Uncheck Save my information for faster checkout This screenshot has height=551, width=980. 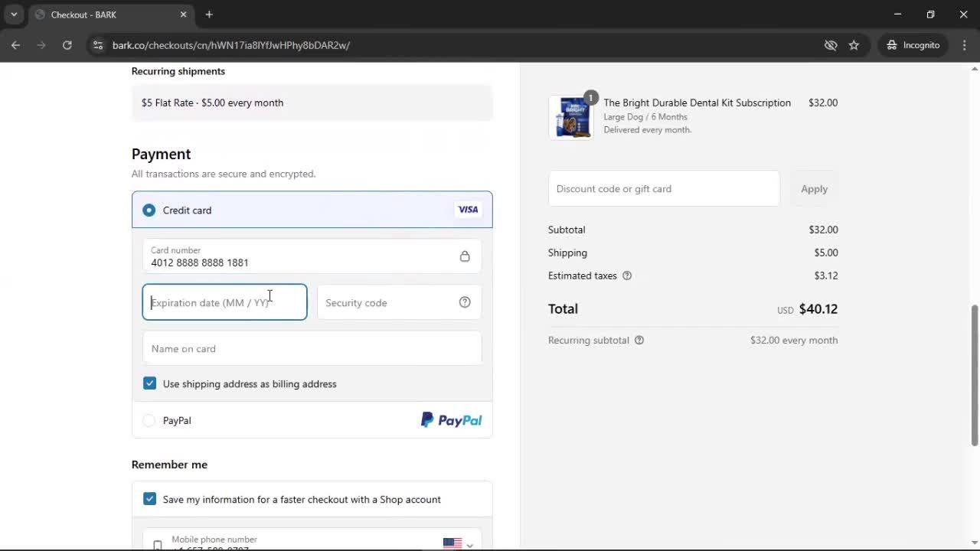coord(149,499)
